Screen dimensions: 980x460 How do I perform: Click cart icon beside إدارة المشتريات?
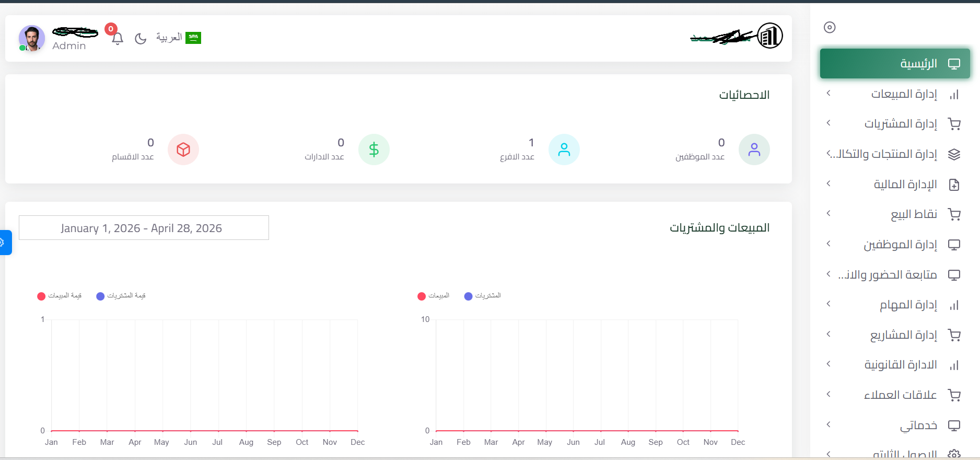(954, 124)
